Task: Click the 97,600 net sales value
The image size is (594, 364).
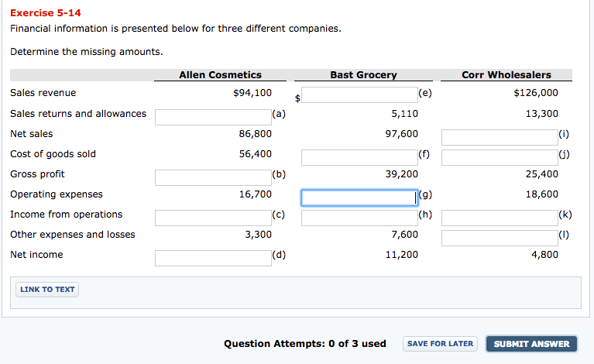Action: pyautogui.click(x=402, y=134)
